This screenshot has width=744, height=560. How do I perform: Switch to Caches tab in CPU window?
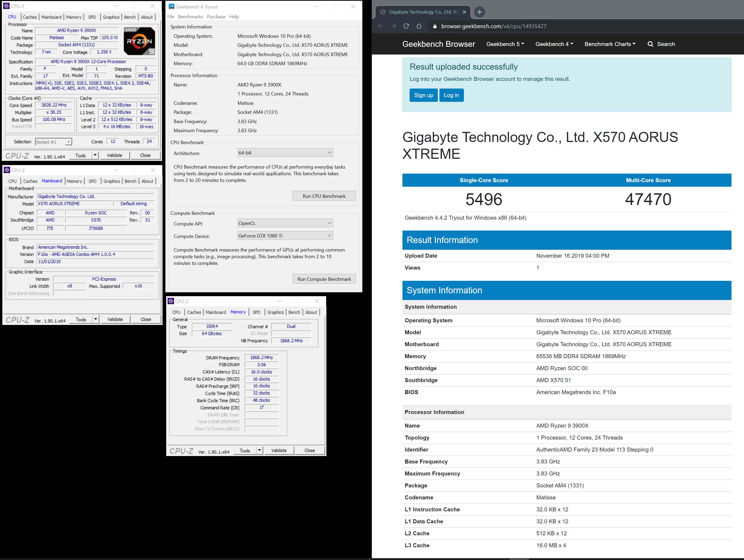pos(30,17)
